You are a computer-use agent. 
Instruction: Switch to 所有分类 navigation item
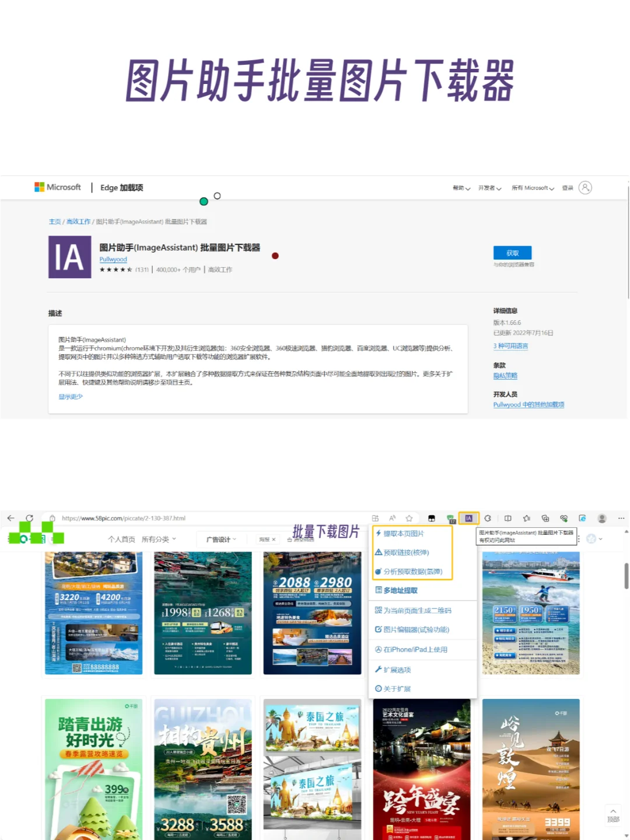point(154,538)
